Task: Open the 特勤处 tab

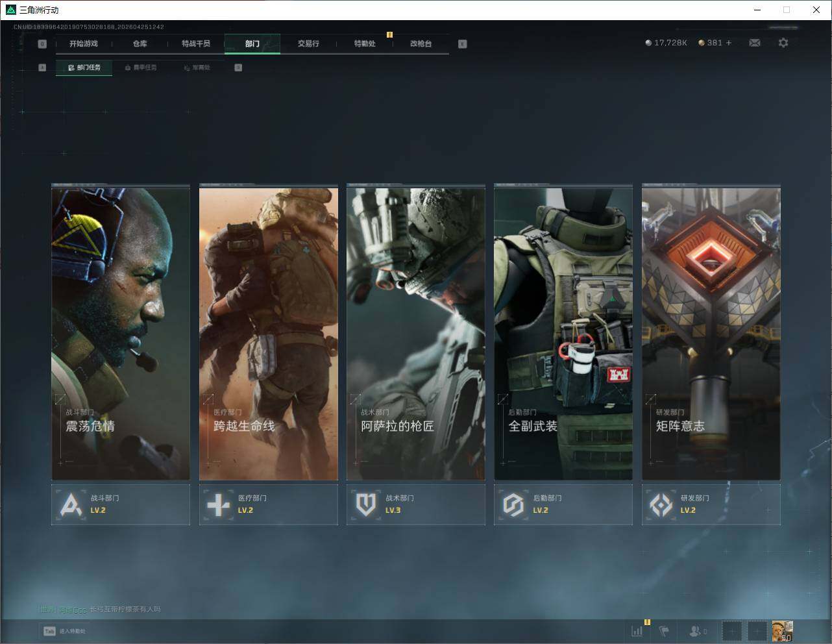Action: click(365, 43)
